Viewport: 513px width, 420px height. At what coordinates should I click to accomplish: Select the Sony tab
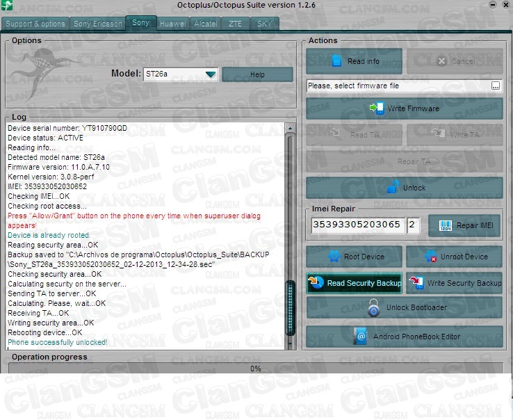pyautogui.click(x=140, y=22)
